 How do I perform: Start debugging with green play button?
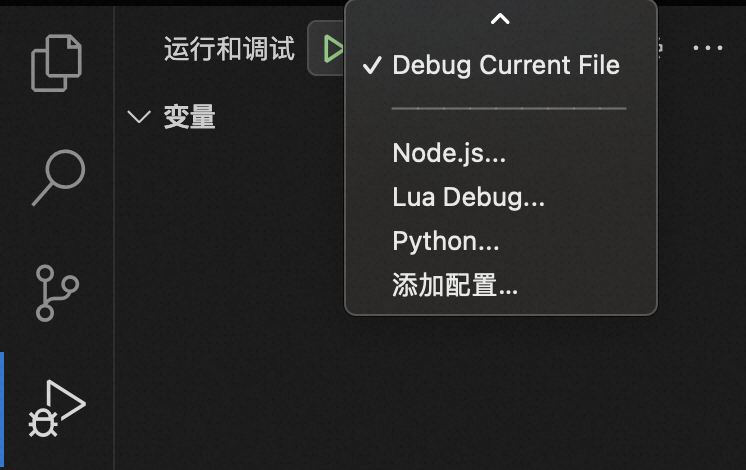click(x=333, y=49)
